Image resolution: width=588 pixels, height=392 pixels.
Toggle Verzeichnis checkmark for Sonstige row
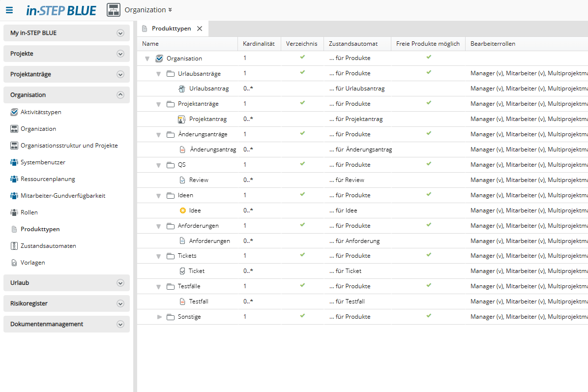tap(302, 316)
